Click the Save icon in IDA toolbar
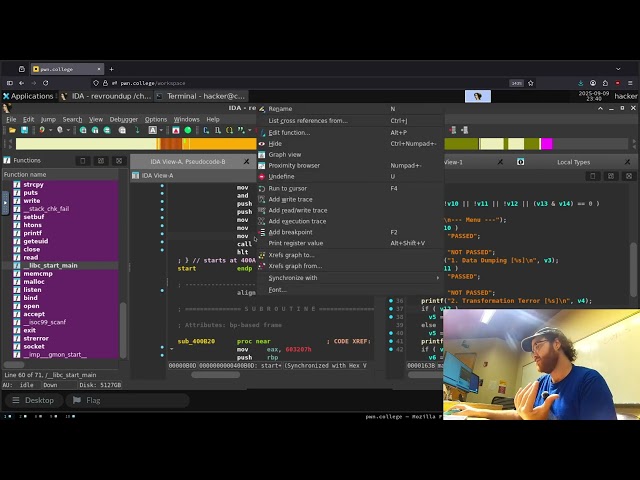Viewport: 640px width, 480px height. [x=23, y=130]
